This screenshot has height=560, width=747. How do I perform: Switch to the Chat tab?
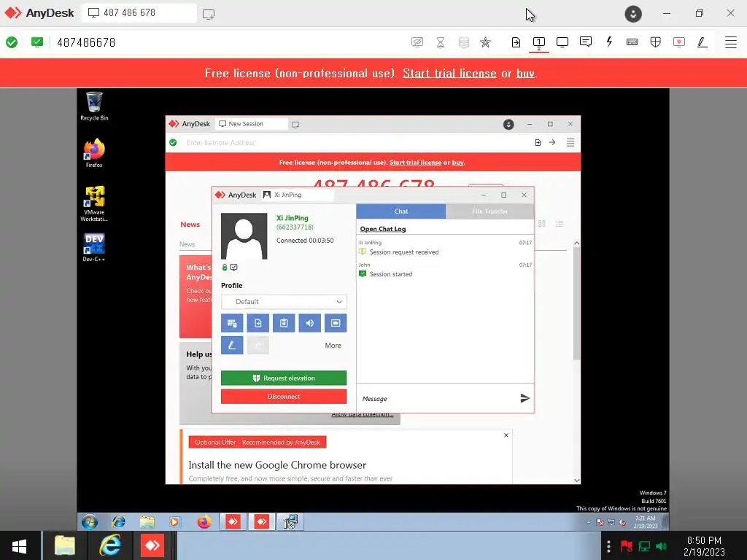(x=400, y=211)
